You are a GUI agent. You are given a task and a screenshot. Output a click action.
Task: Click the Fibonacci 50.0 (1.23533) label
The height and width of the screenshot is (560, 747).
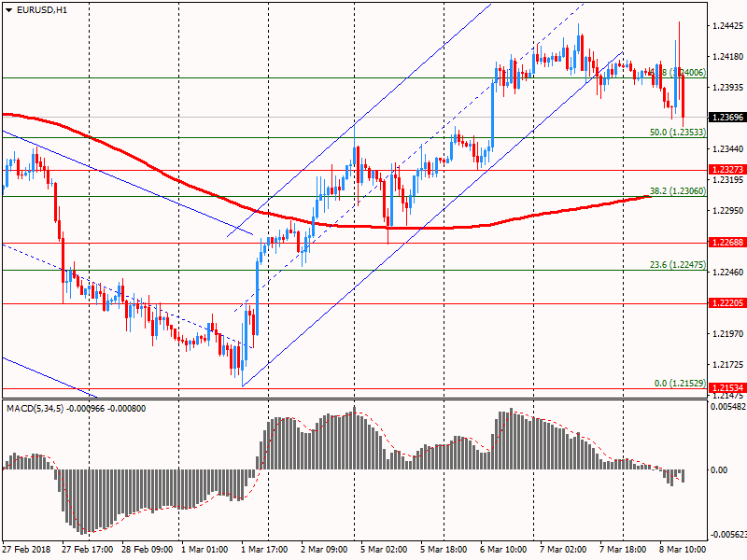[x=678, y=132]
